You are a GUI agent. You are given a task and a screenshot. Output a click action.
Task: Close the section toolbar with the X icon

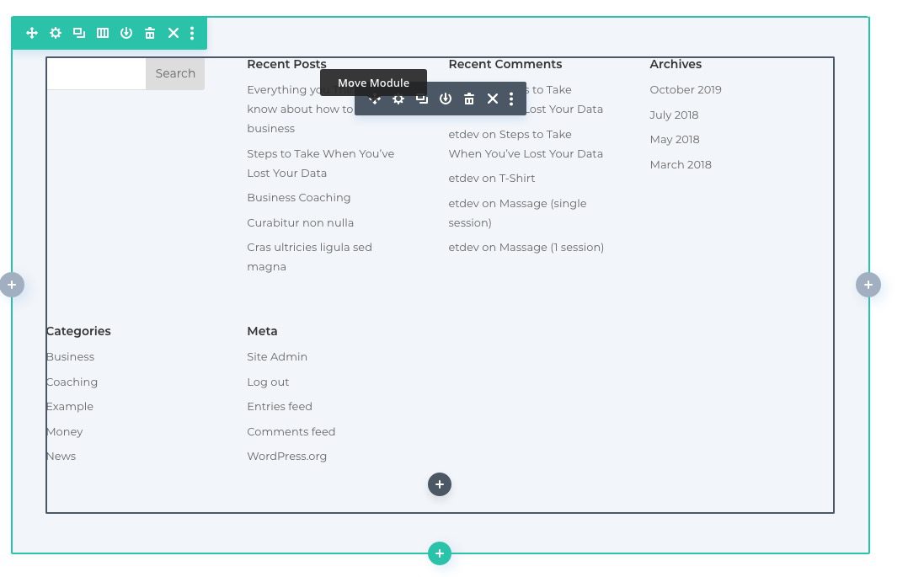[x=173, y=33]
